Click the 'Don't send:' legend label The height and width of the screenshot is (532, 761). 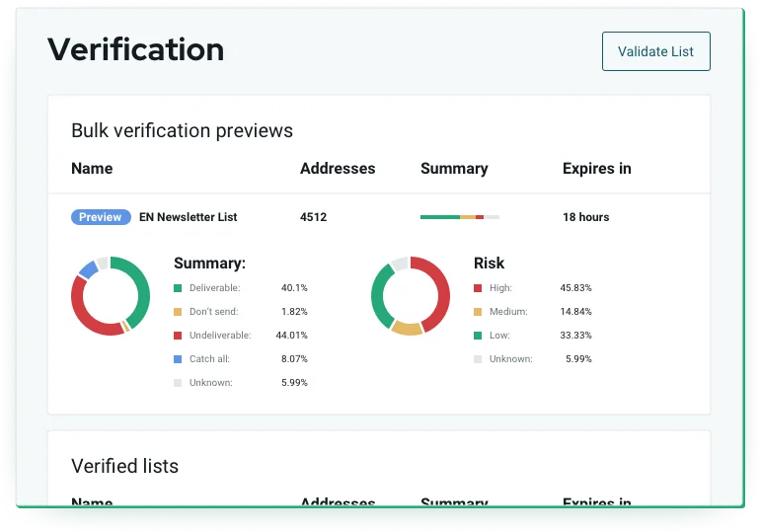coord(214,312)
